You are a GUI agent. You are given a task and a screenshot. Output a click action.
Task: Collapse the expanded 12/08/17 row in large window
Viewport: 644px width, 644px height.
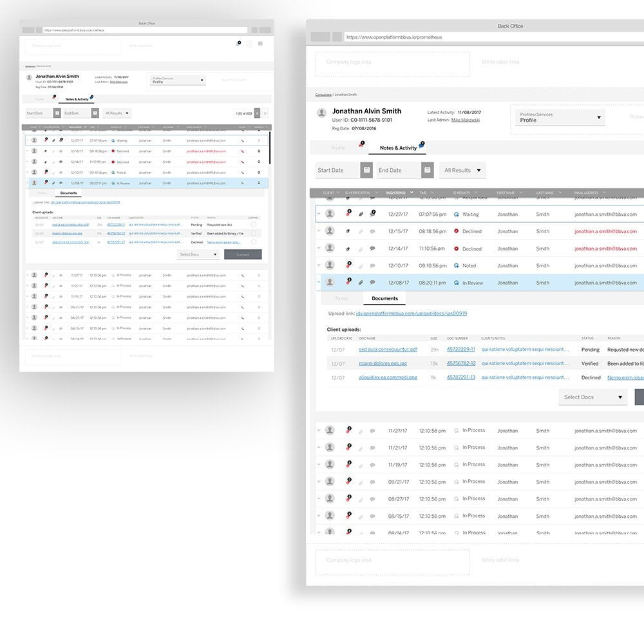pos(319,282)
